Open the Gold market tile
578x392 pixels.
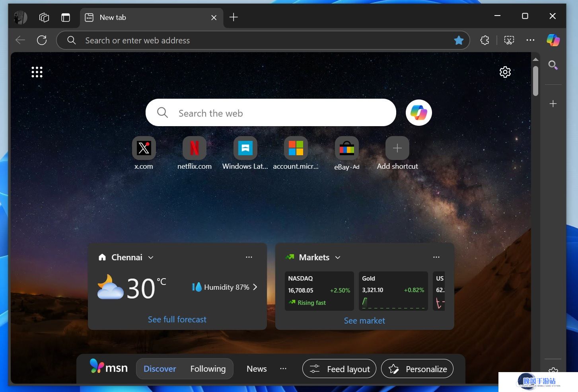[x=393, y=291]
